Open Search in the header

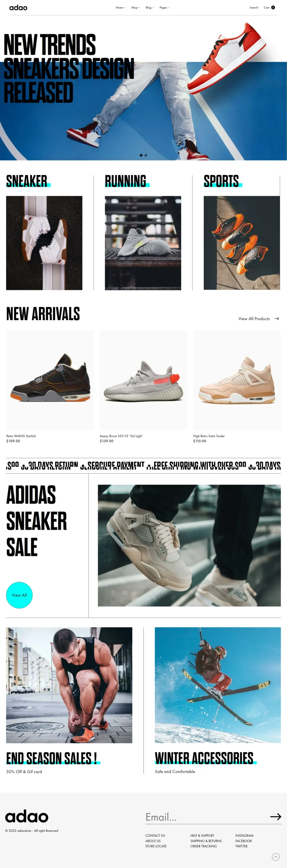[254, 7]
